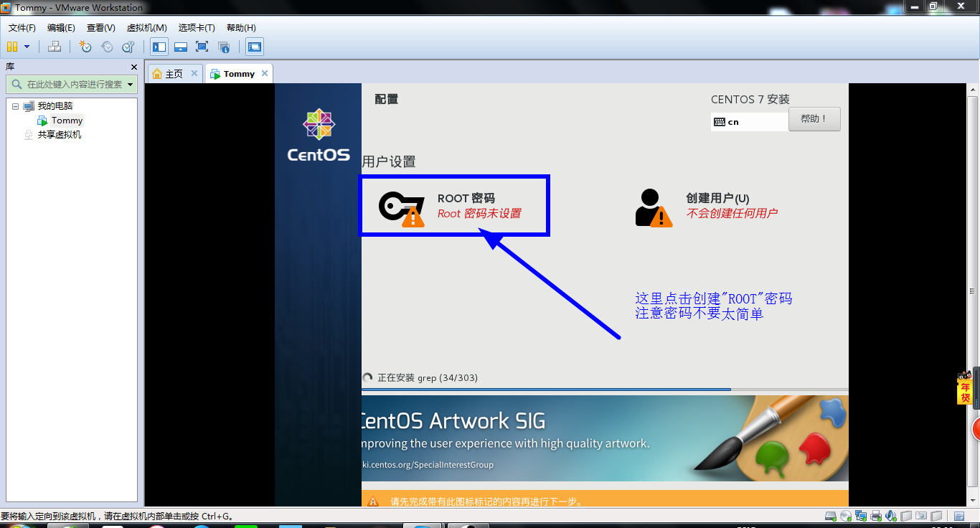
Task: Click the ROOT password key icon
Action: point(402,209)
